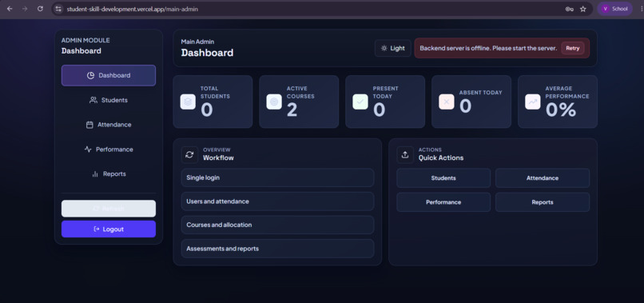Viewport: 644px width, 303px height.
Task: Click the Main Admin header label
Action: tap(197, 42)
